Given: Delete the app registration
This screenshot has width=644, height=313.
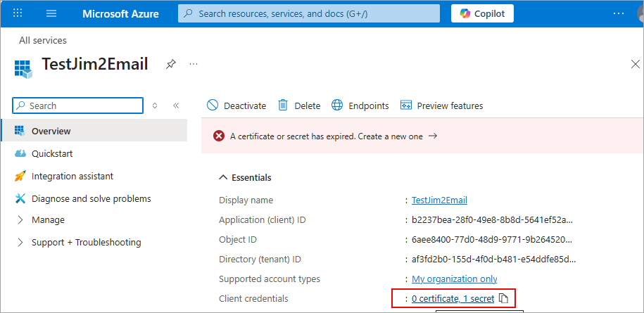Looking at the screenshot, I should tap(299, 106).
